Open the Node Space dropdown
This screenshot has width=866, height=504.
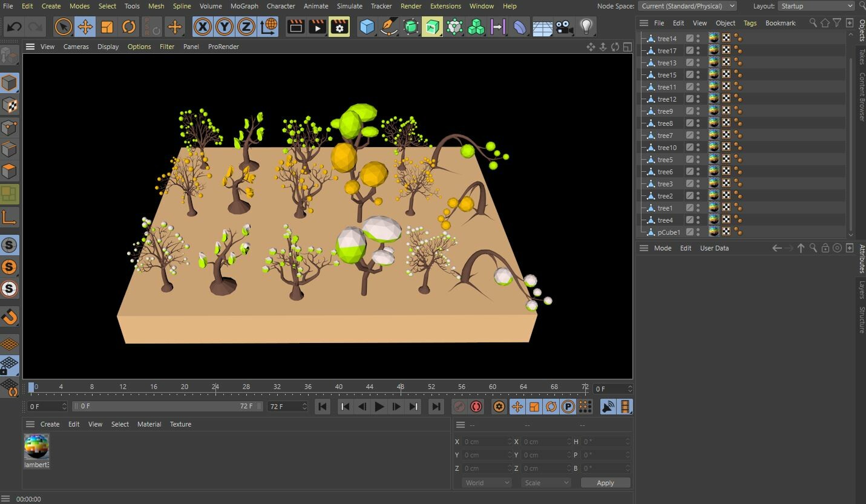pos(687,6)
